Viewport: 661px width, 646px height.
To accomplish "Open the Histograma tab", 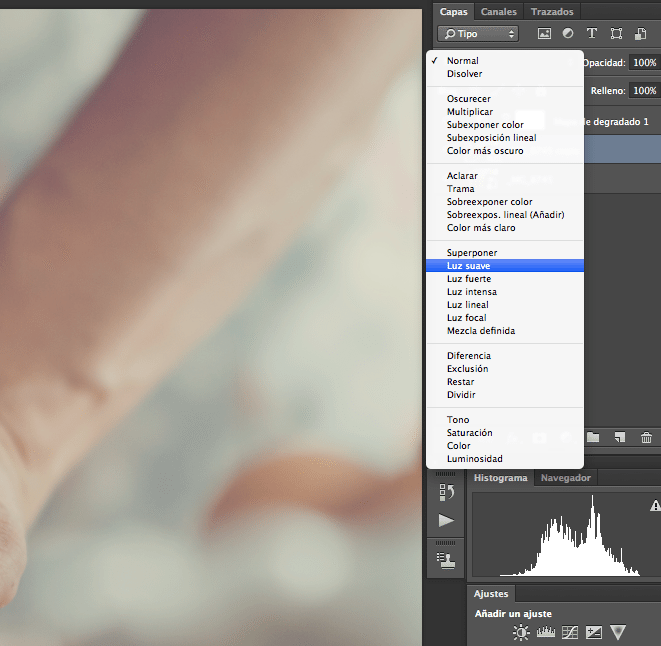I will [x=500, y=478].
